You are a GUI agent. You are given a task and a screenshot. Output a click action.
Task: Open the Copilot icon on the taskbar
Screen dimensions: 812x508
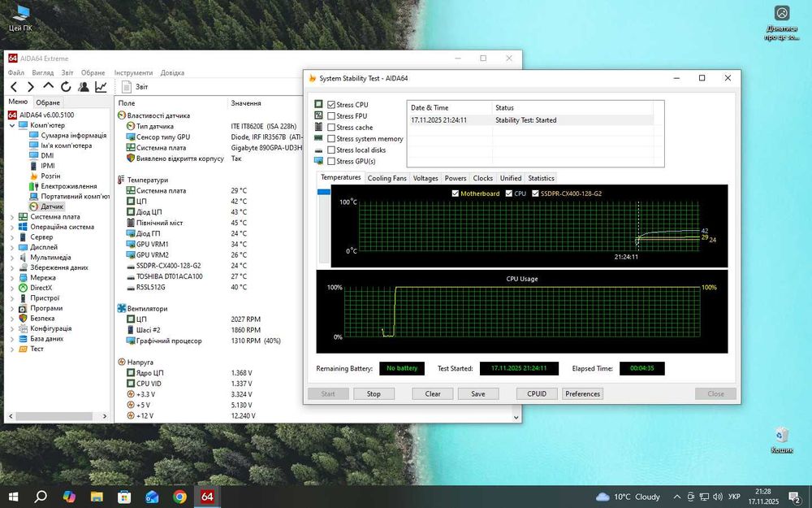tap(69, 497)
